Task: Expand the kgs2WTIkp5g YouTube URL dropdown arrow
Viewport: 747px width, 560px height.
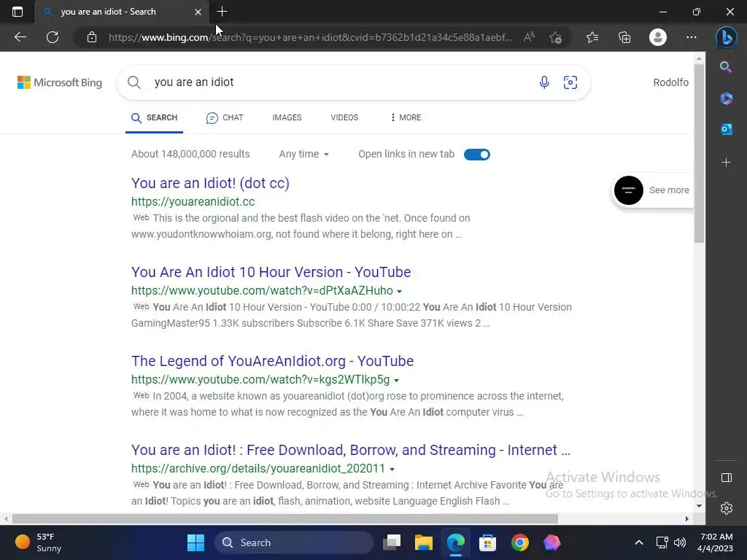Action: click(396, 380)
